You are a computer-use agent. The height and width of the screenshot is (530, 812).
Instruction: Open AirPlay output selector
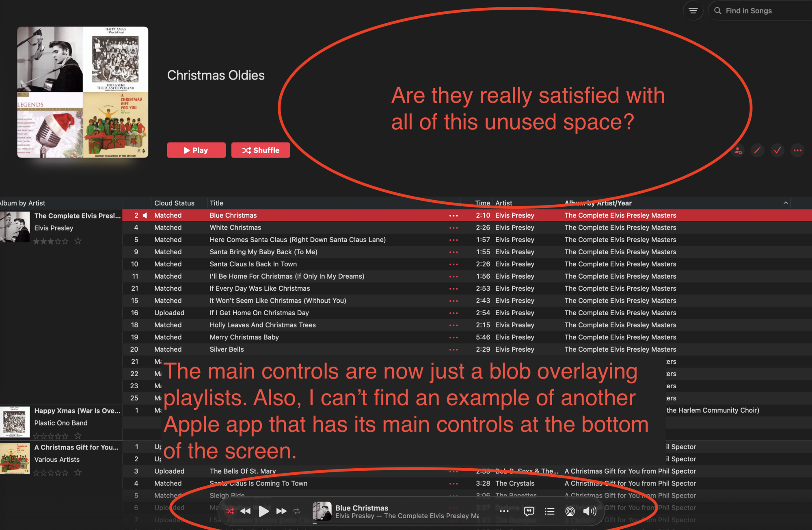point(570,511)
